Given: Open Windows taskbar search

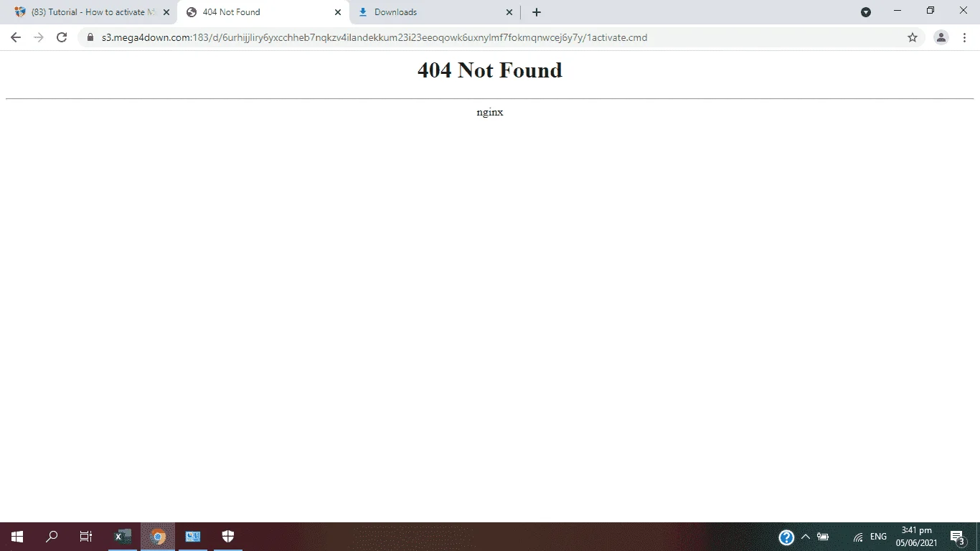Looking at the screenshot, I should (52, 537).
